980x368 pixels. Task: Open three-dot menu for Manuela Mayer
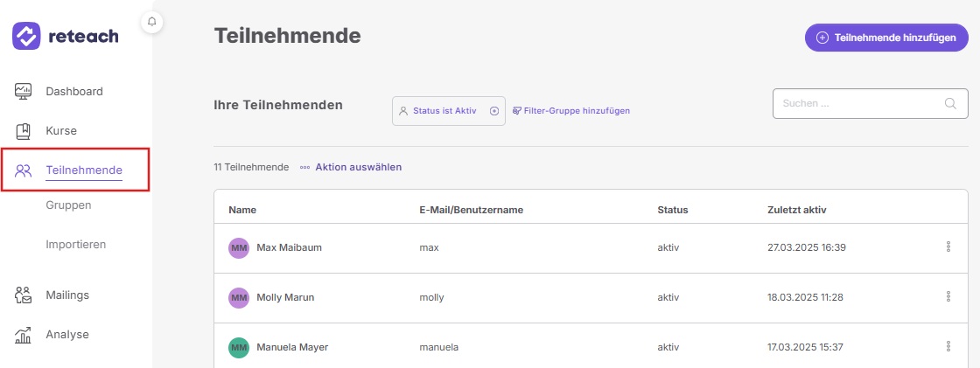[x=948, y=346]
